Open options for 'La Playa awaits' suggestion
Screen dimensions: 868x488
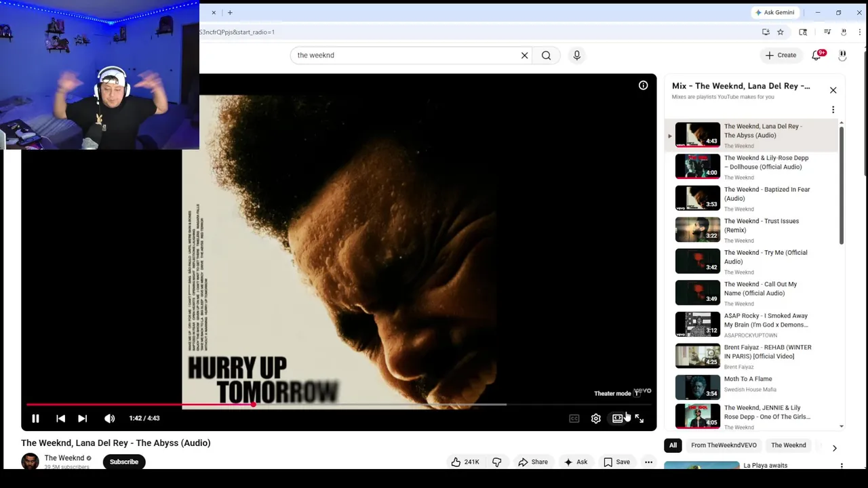click(842, 466)
